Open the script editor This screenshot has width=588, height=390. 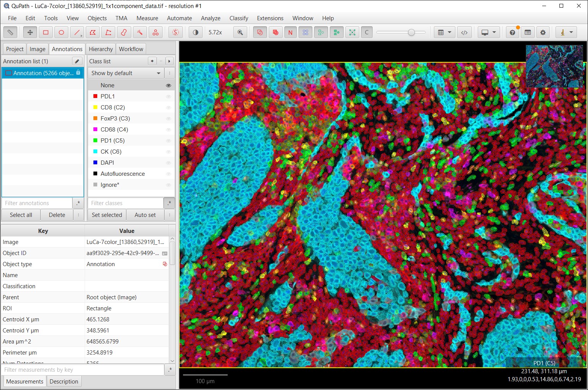[464, 32]
